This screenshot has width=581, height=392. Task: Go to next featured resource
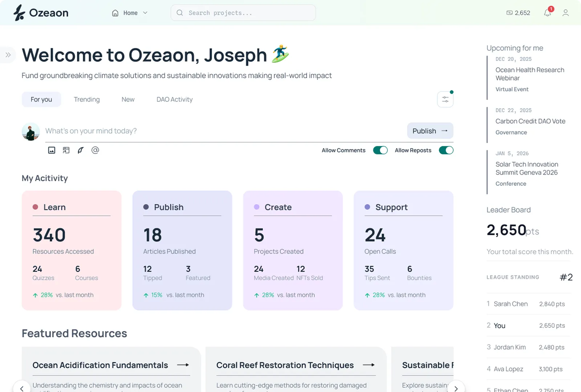pos(456,388)
